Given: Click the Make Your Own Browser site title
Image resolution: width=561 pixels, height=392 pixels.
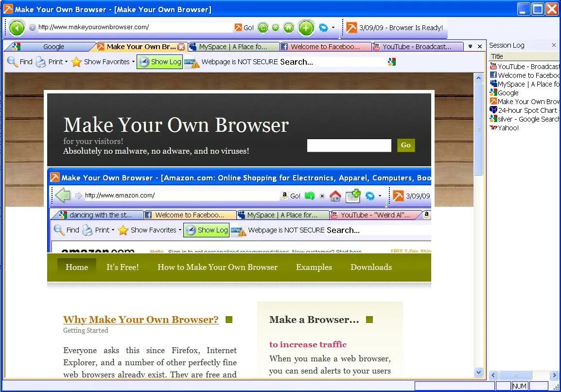Looking at the screenshot, I should click(176, 125).
